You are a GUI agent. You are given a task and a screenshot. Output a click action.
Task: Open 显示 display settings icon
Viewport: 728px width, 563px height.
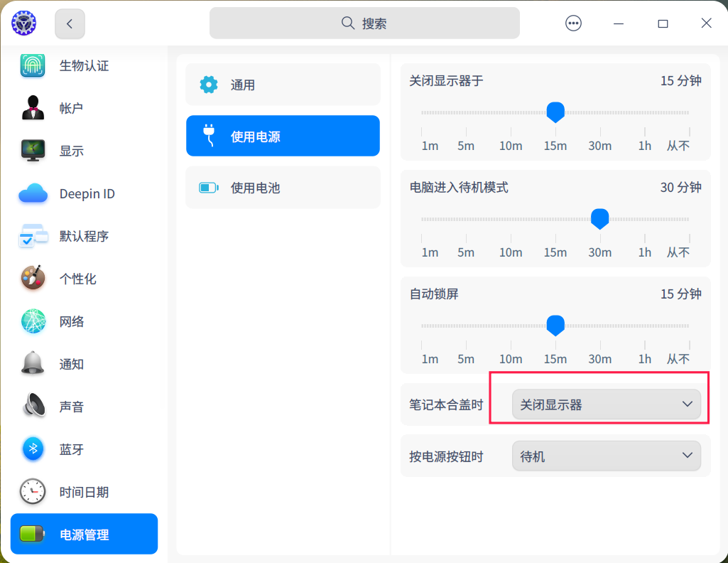coord(32,151)
